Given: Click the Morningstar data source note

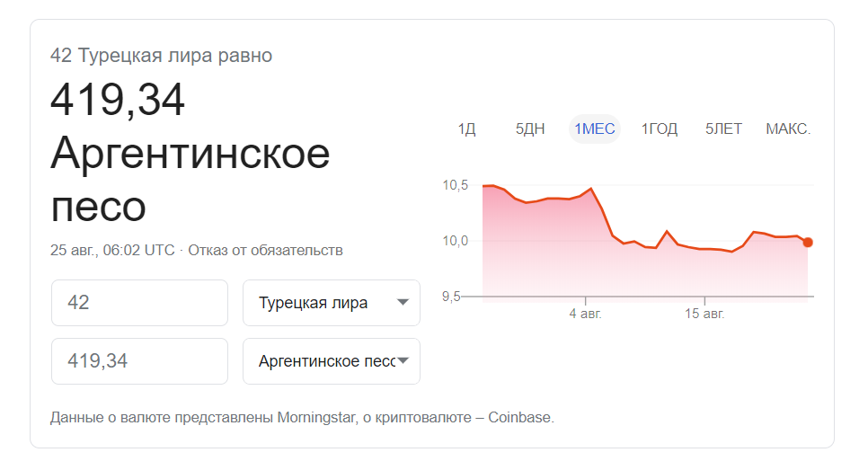Looking at the screenshot, I should [x=302, y=418].
